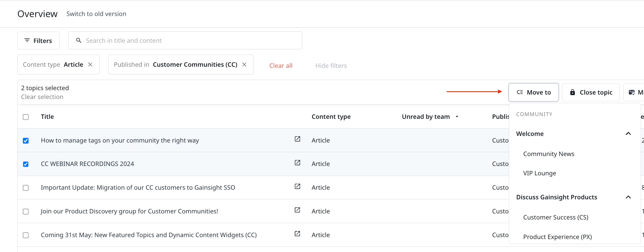Remove Published in Customer Communities filter
The width and height of the screenshot is (644, 252).
click(244, 65)
